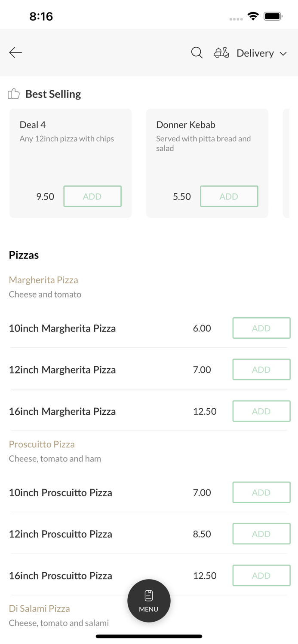The image size is (298, 644).
Task: Tap the battery status icon
Action: (273, 16)
